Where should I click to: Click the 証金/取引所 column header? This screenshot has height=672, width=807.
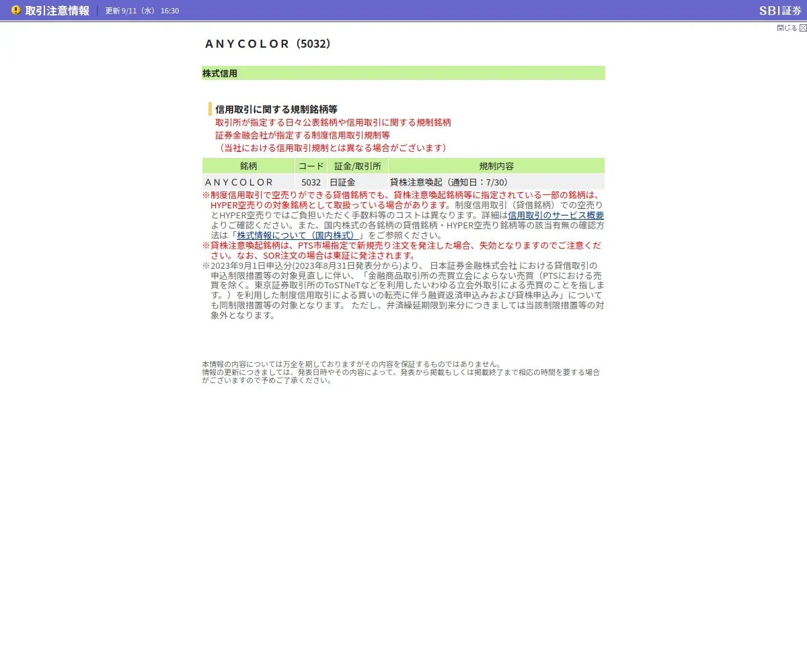pyautogui.click(x=358, y=166)
